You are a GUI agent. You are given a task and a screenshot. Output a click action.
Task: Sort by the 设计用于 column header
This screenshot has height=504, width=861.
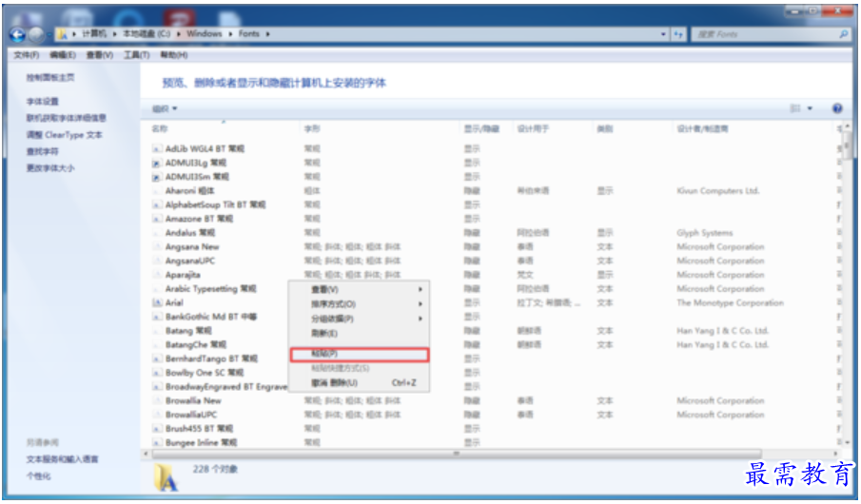pyautogui.click(x=553, y=128)
